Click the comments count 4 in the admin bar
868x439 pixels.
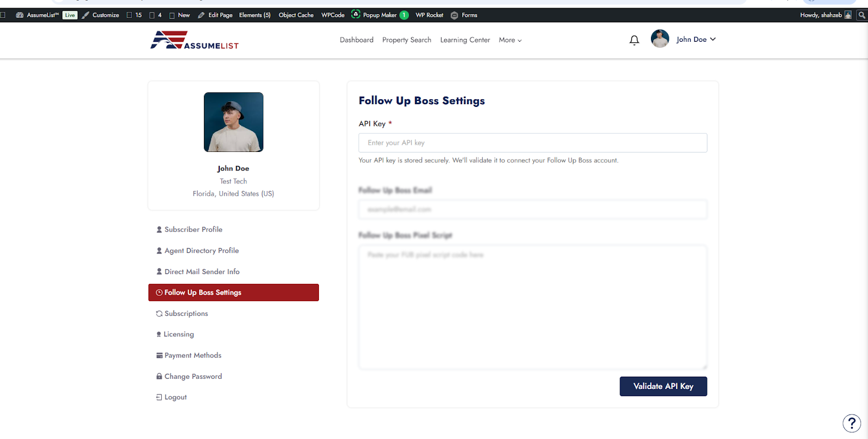coord(156,15)
